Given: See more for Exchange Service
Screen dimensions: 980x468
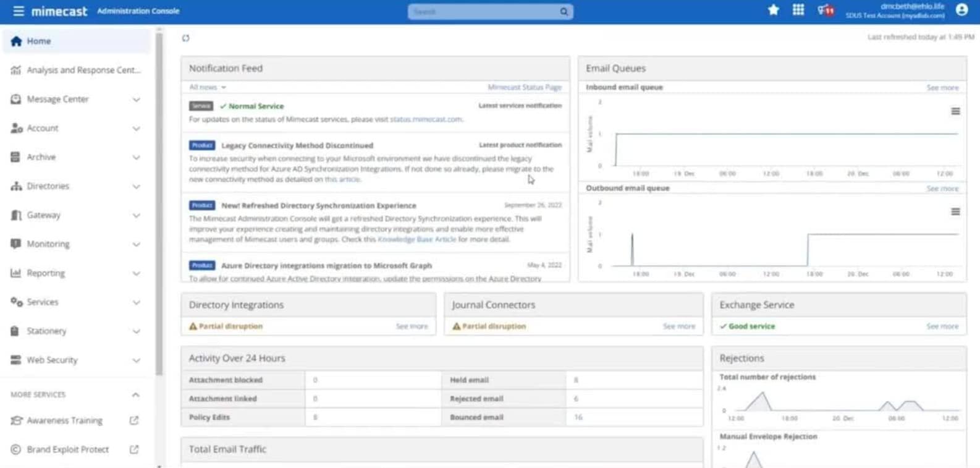Looking at the screenshot, I should (x=942, y=326).
